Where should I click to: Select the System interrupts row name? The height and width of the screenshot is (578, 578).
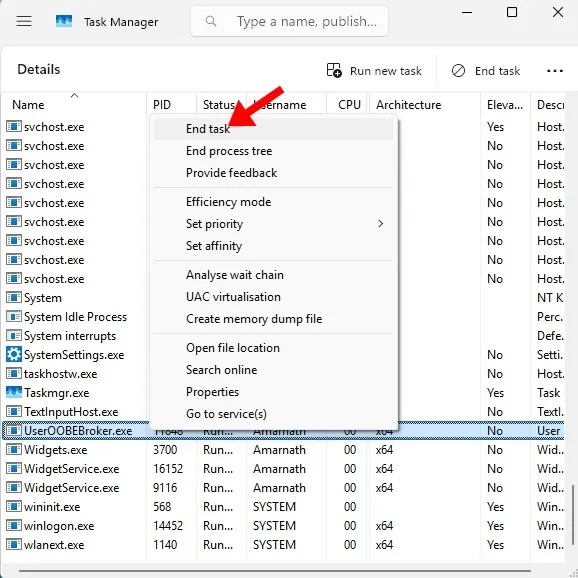point(70,335)
